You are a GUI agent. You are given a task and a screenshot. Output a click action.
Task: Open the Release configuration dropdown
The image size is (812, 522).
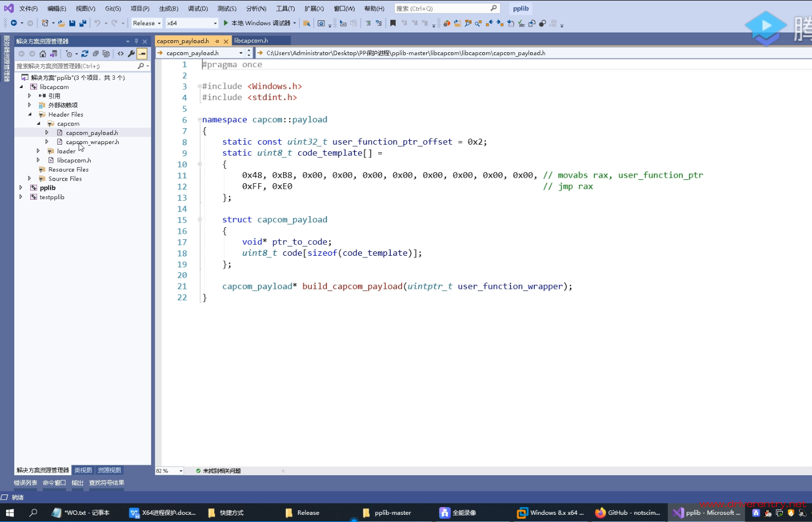pos(147,23)
